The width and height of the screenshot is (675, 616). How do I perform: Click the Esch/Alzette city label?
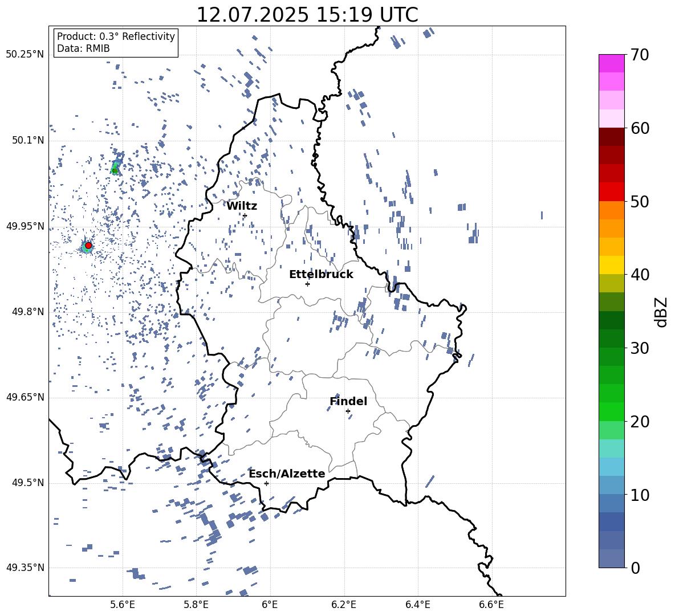click(x=287, y=474)
